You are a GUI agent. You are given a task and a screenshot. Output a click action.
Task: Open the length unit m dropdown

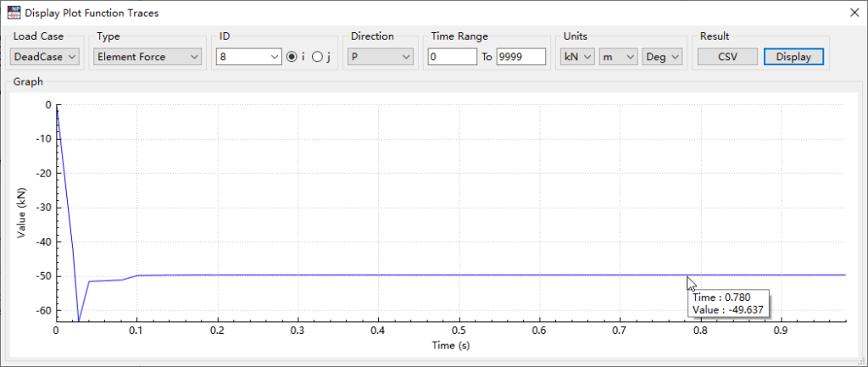618,57
